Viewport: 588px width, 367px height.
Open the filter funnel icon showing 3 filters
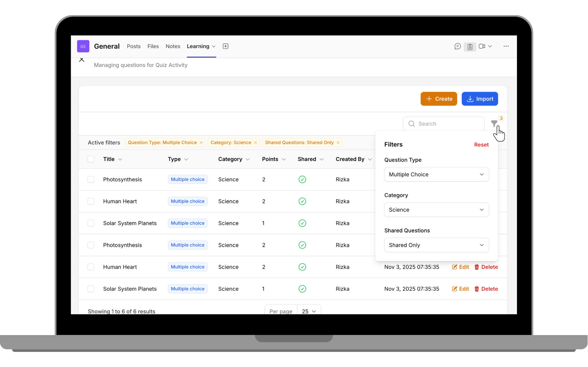point(494,124)
